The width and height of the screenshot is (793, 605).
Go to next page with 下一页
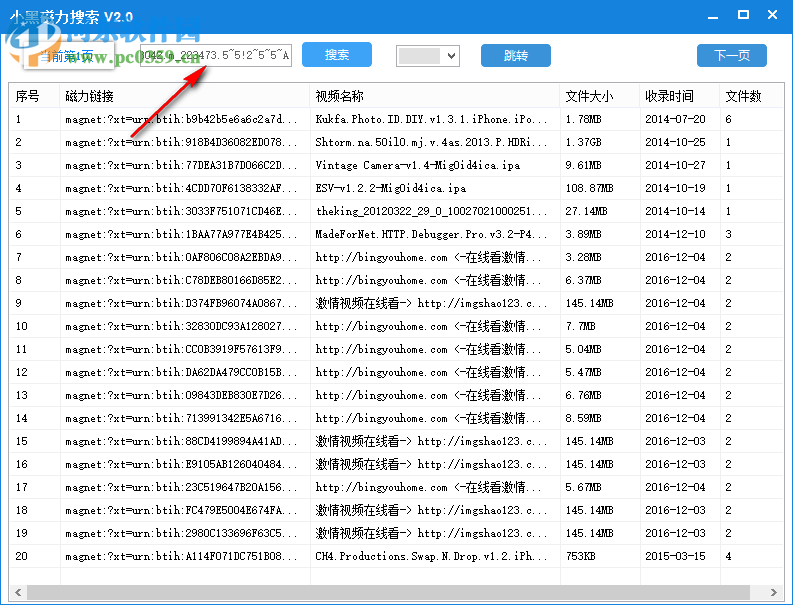(x=731, y=55)
